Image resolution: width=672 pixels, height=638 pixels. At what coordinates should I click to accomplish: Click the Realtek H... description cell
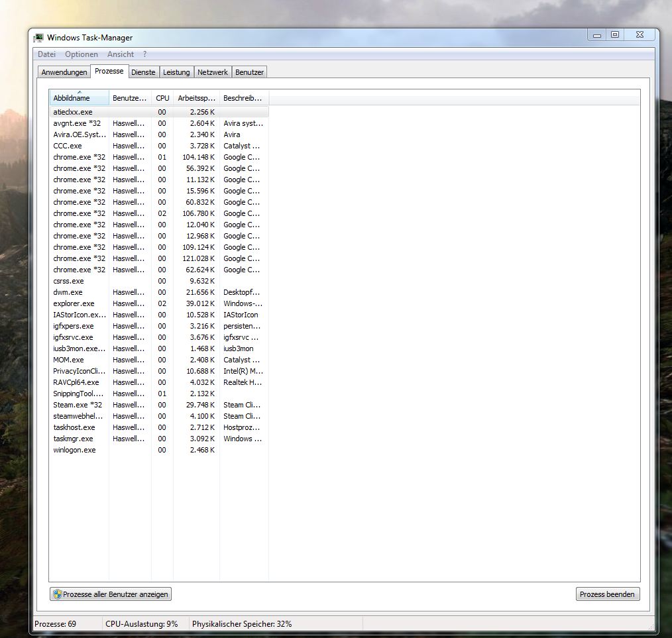[x=243, y=382]
